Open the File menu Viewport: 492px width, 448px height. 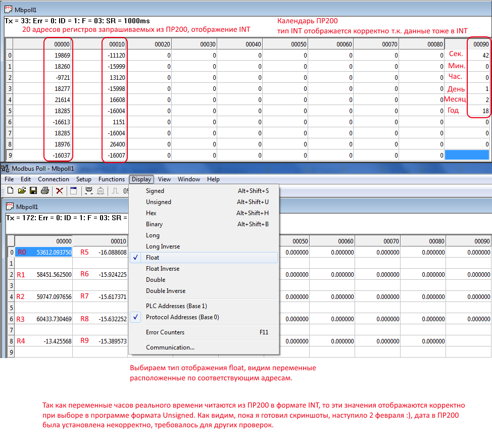(x=9, y=179)
